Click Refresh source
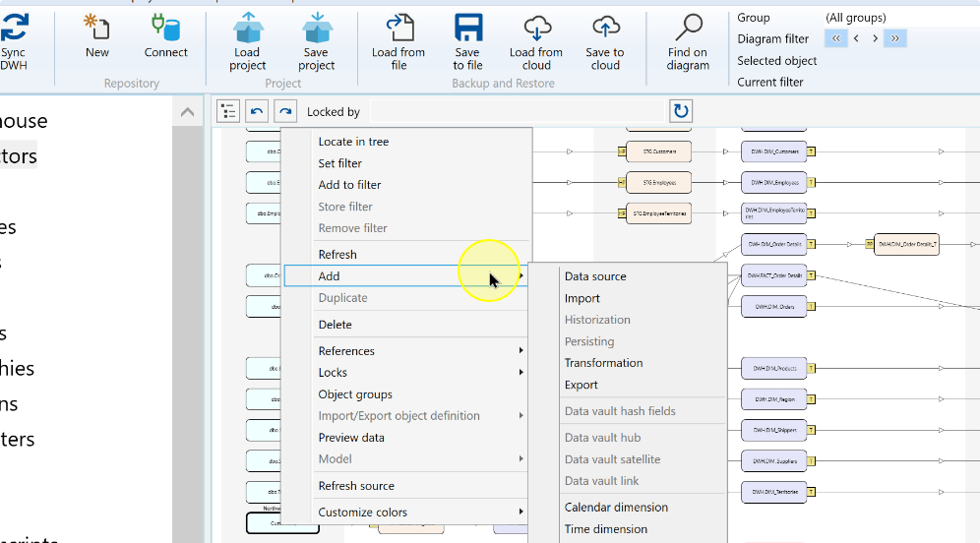The image size is (980, 543). (x=356, y=486)
